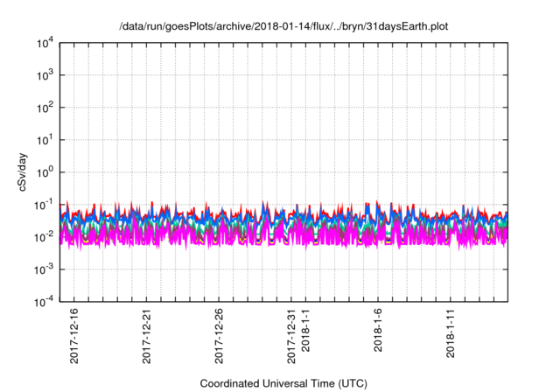Select the 2017-12-16 date tick label
This screenshot has width=560, height=392.
[x=74, y=336]
